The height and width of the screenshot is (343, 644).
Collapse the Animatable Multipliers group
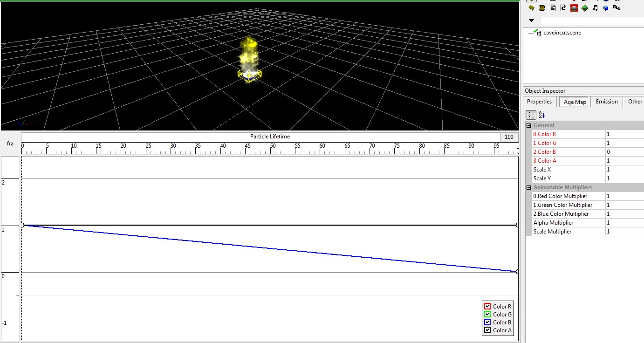tap(529, 187)
